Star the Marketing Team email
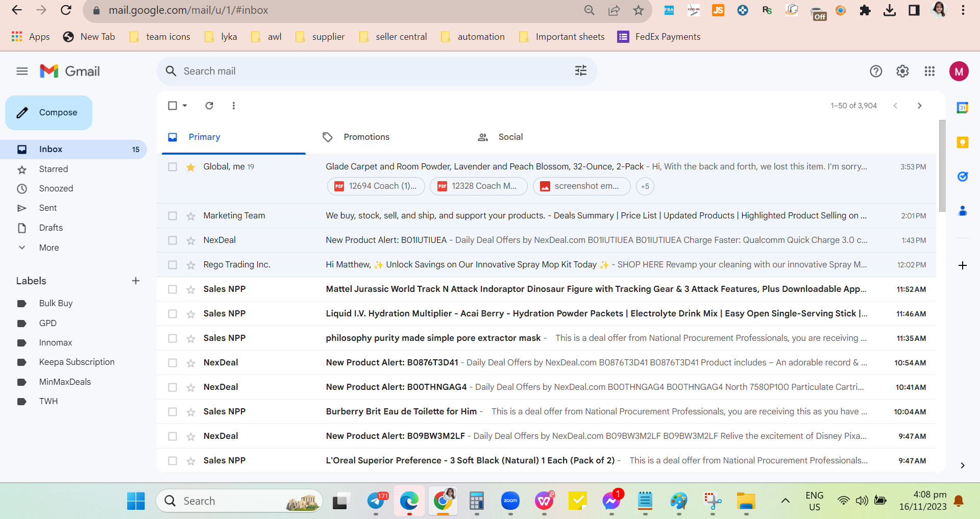 [x=191, y=216]
